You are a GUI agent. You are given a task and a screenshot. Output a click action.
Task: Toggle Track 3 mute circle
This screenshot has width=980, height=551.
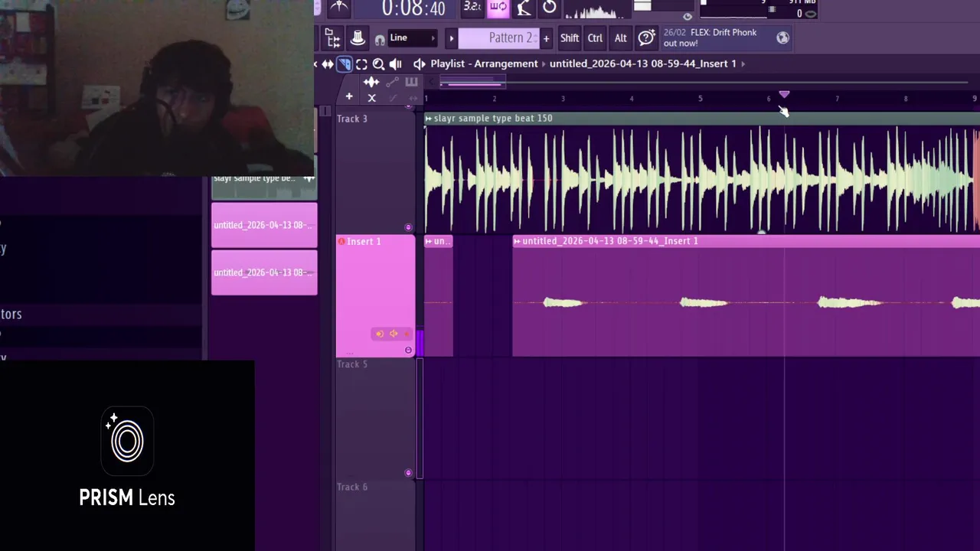point(408,227)
